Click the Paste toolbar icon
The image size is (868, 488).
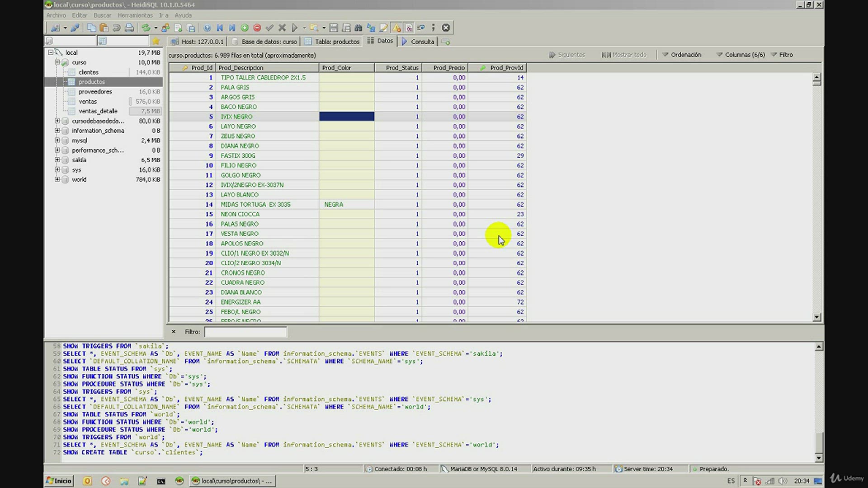[x=104, y=28]
